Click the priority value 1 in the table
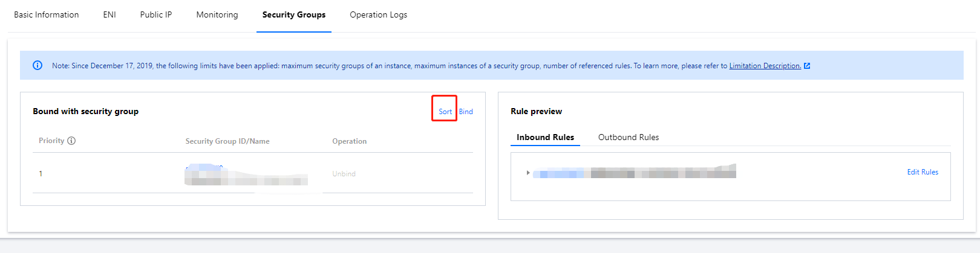The height and width of the screenshot is (253, 980). point(41,174)
